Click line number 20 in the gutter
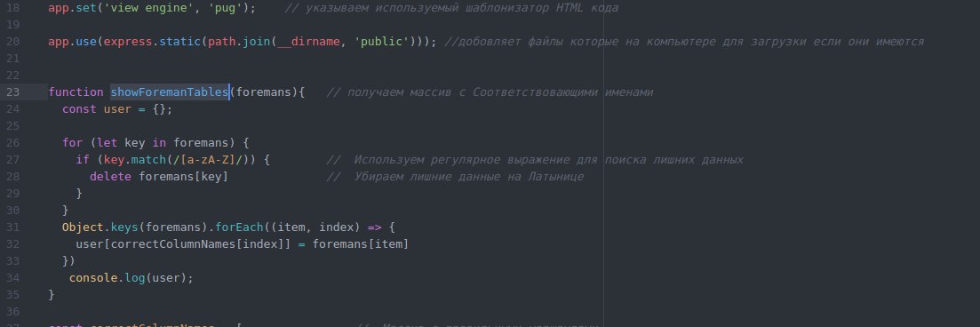 [13, 42]
